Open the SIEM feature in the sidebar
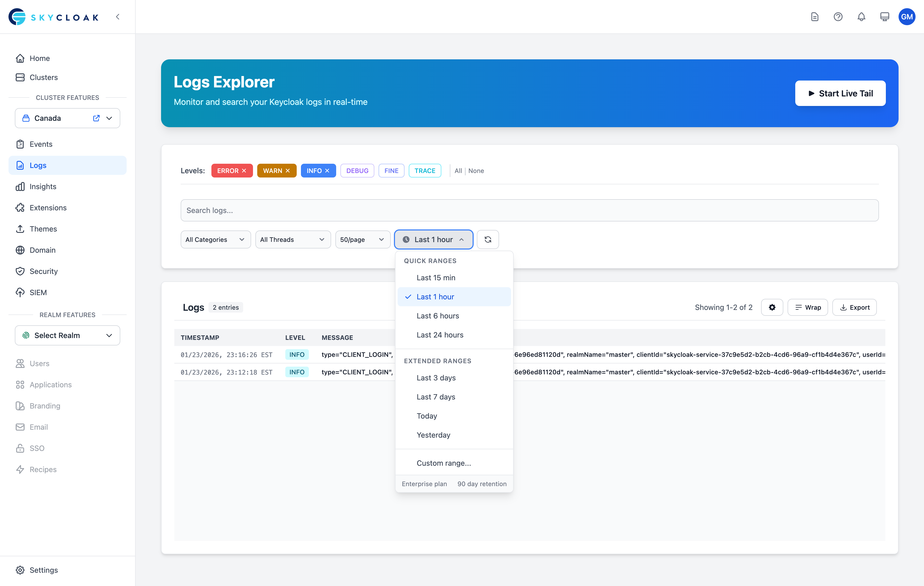Image resolution: width=924 pixels, height=586 pixels. [x=38, y=292]
